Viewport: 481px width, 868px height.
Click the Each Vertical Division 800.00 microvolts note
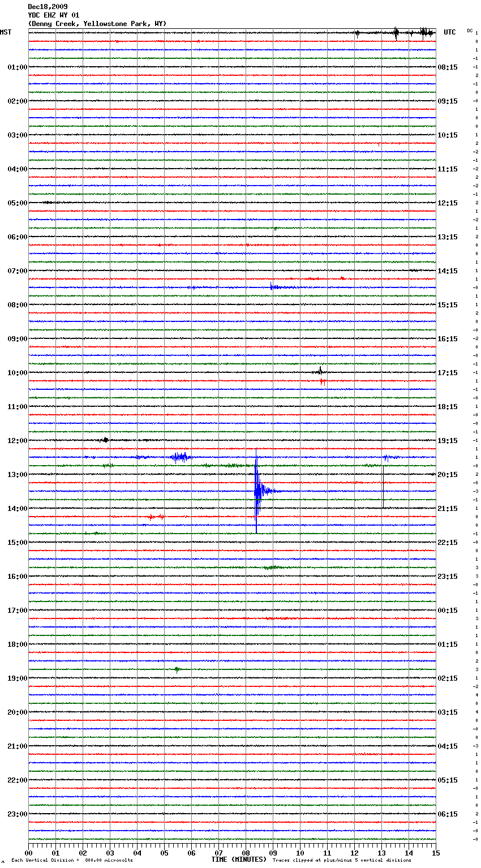(72, 861)
